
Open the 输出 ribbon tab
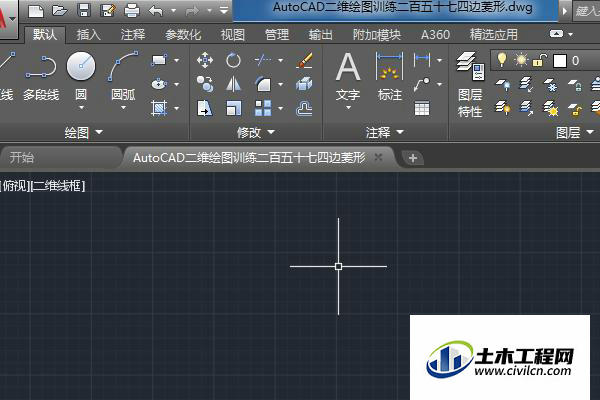(321, 35)
